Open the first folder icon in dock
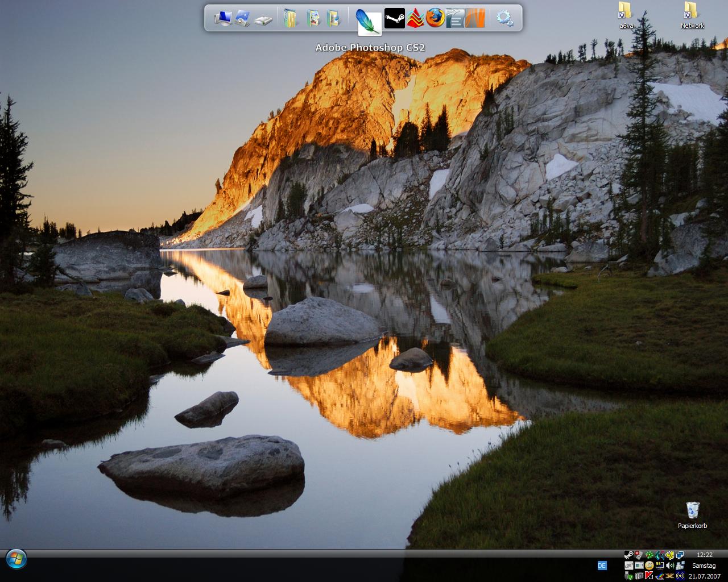Screen dimensions: 728x582 pyautogui.click(x=291, y=18)
